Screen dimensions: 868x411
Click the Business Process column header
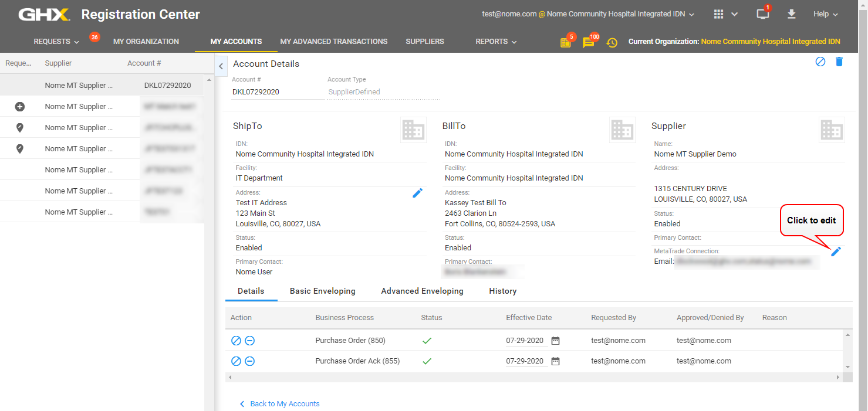pyautogui.click(x=345, y=318)
